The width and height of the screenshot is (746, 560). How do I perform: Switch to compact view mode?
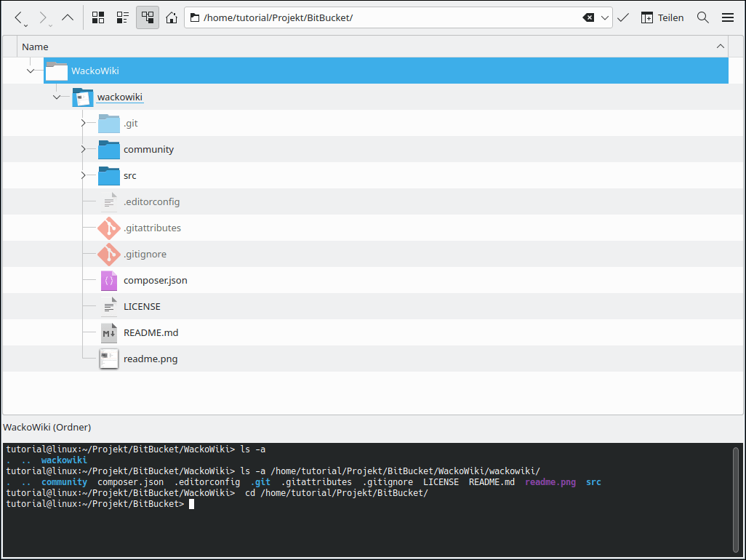click(123, 17)
